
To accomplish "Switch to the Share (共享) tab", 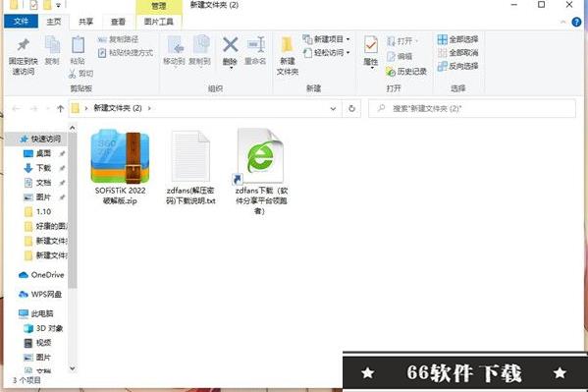I will click(85, 22).
